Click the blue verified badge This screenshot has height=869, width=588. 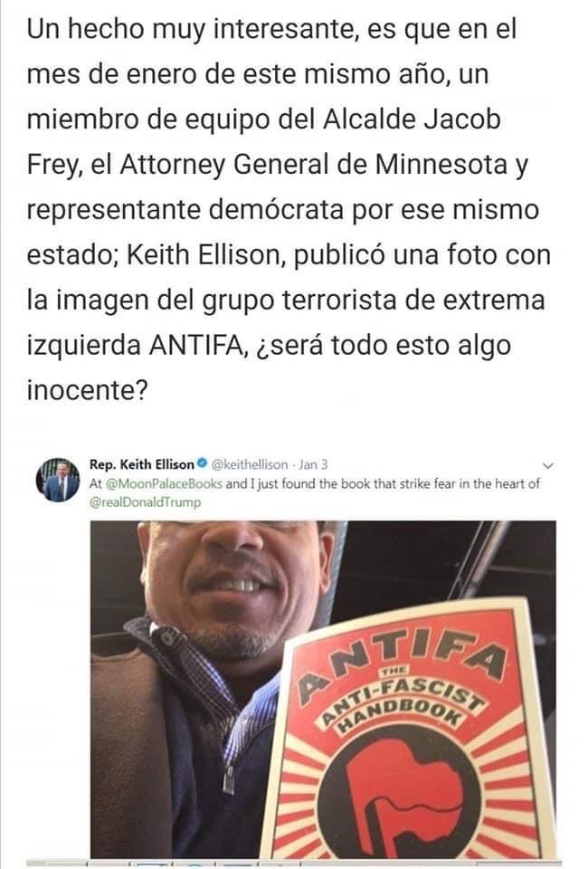point(204,463)
